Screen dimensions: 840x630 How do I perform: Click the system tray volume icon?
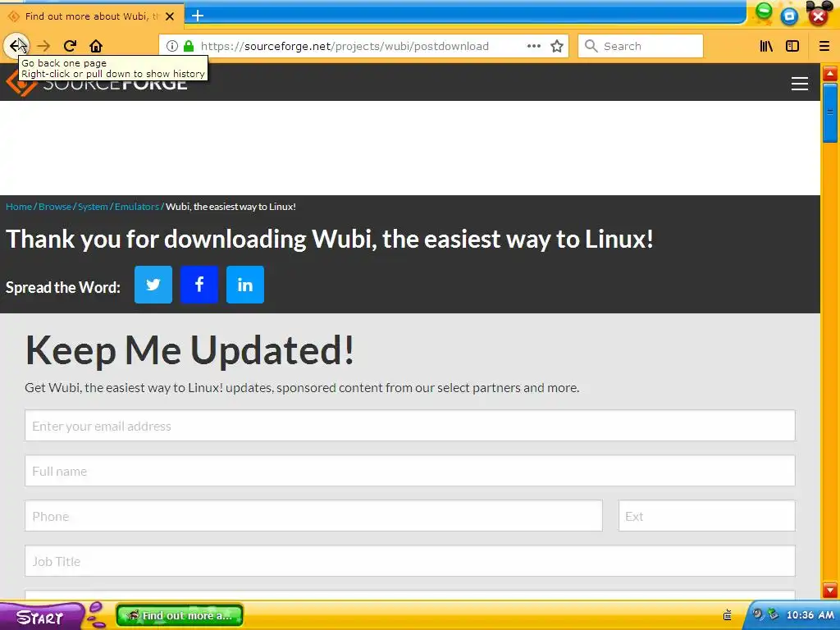click(x=757, y=614)
